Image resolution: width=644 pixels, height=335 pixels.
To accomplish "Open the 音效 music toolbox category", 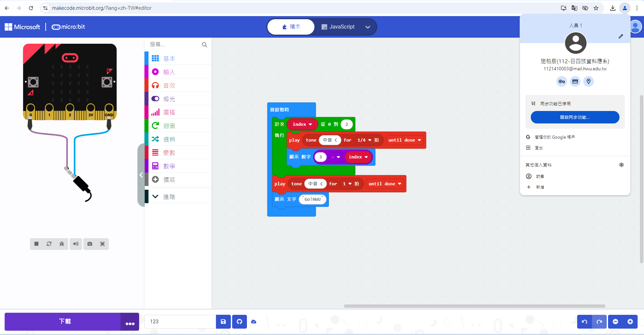I will click(169, 85).
